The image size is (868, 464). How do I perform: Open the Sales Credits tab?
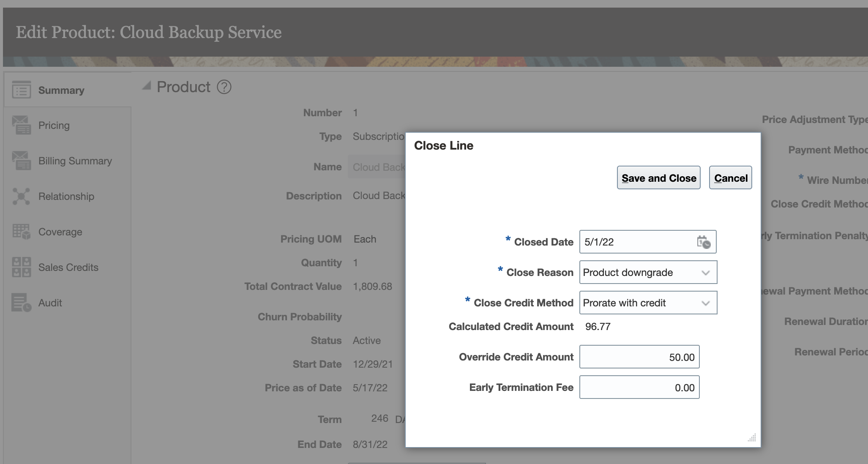point(68,267)
